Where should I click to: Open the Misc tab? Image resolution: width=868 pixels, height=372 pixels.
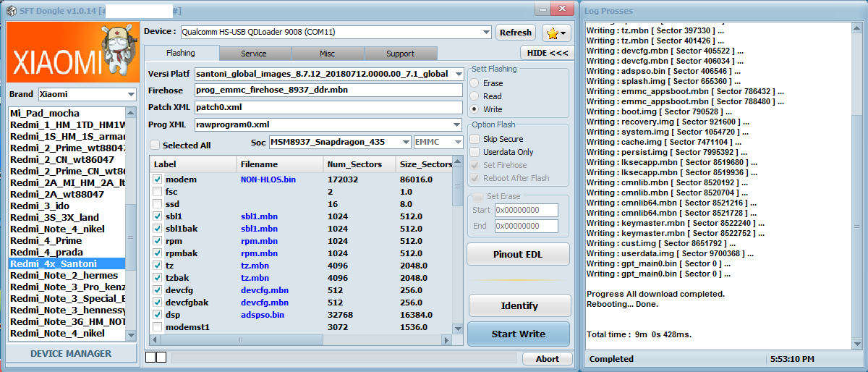(x=327, y=54)
